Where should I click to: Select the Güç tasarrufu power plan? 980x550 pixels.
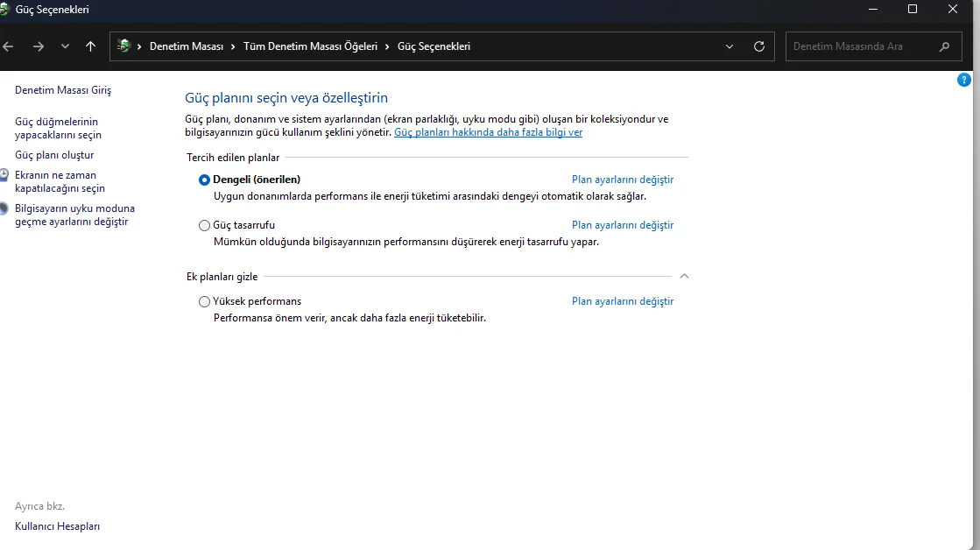pyautogui.click(x=204, y=226)
